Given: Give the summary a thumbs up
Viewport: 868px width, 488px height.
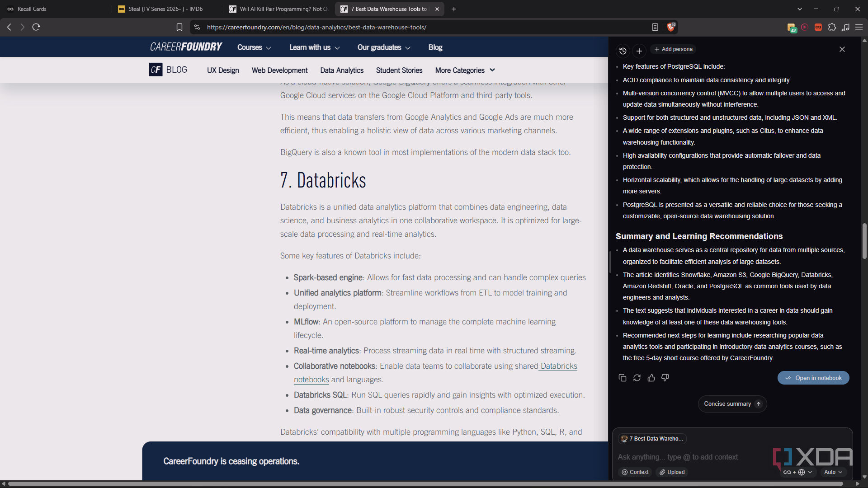Looking at the screenshot, I should (x=651, y=378).
